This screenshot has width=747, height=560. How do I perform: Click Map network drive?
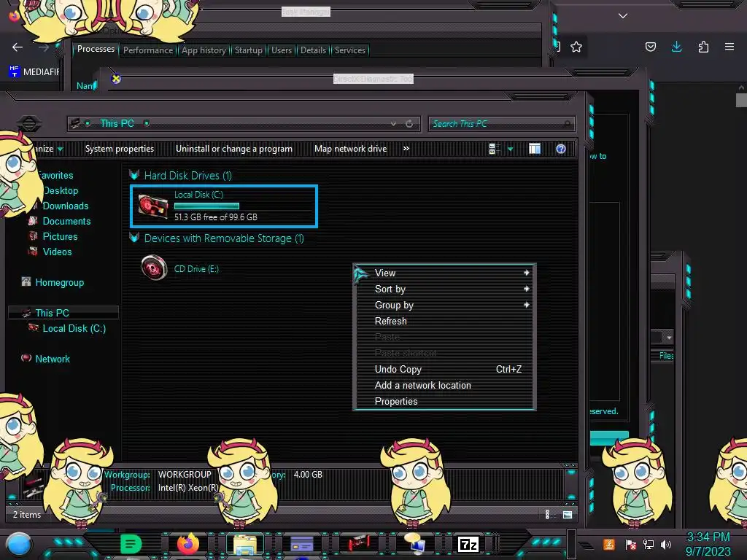click(x=351, y=149)
